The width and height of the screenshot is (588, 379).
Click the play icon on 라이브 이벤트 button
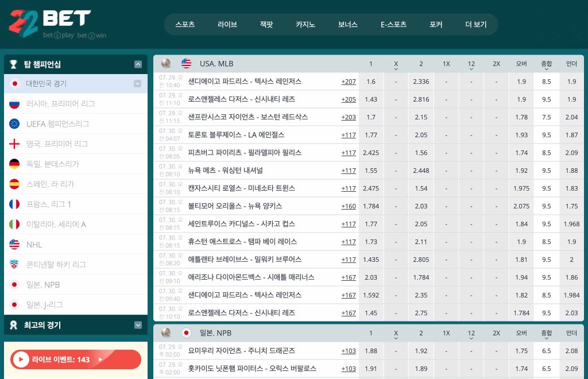[21, 359]
